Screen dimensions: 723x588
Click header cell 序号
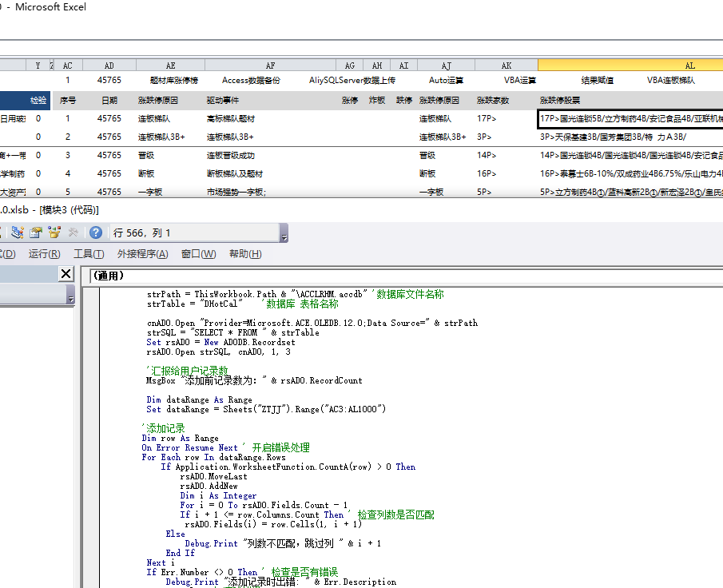pyautogui.click(x=68, y=100)
